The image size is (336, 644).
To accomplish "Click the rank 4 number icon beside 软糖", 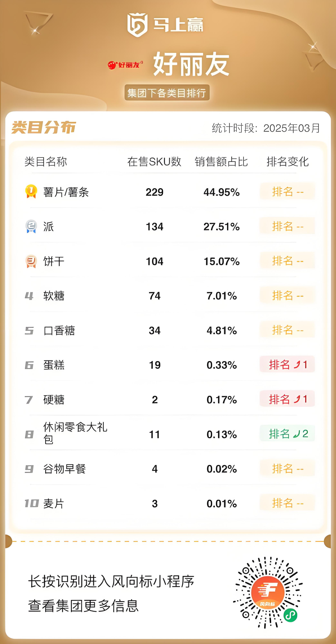I will (x=29, y=296).
